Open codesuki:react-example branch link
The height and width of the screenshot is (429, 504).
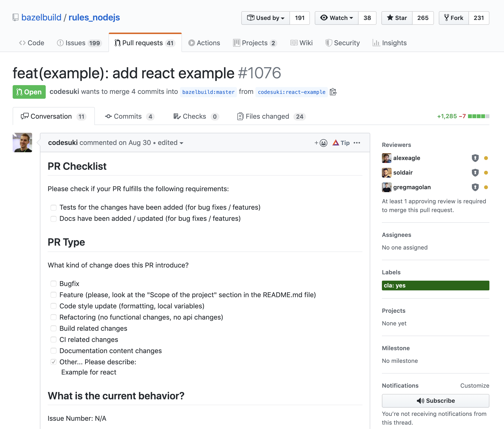pos(291,92)
